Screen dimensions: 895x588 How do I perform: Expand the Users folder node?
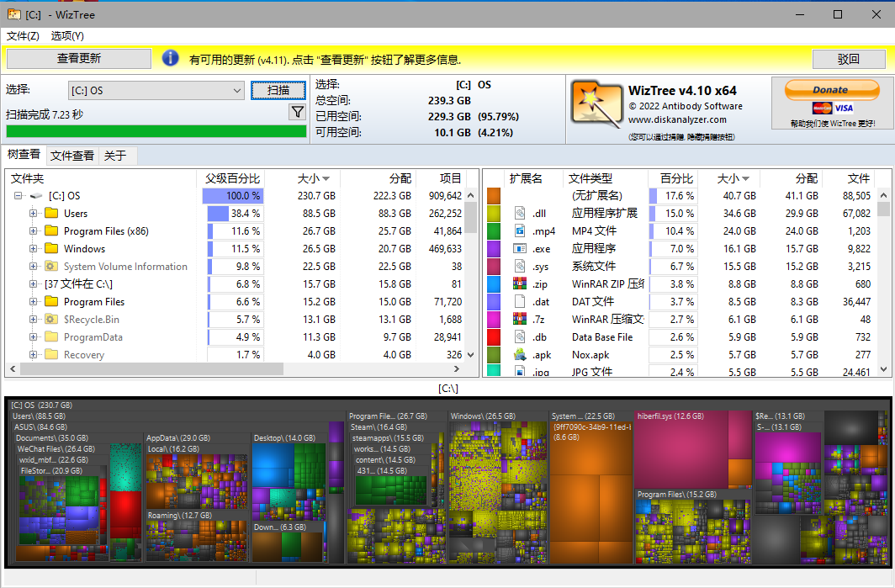click(33, 214)
